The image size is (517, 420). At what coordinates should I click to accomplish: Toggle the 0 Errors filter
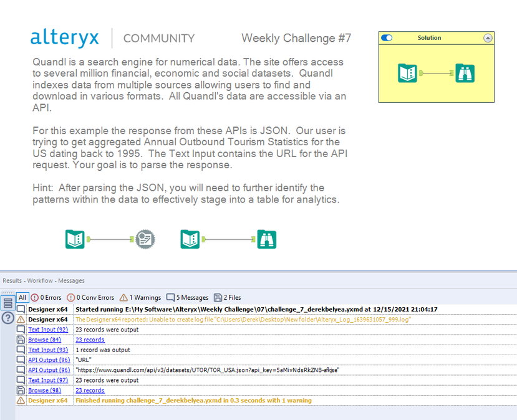pos(47,297)
